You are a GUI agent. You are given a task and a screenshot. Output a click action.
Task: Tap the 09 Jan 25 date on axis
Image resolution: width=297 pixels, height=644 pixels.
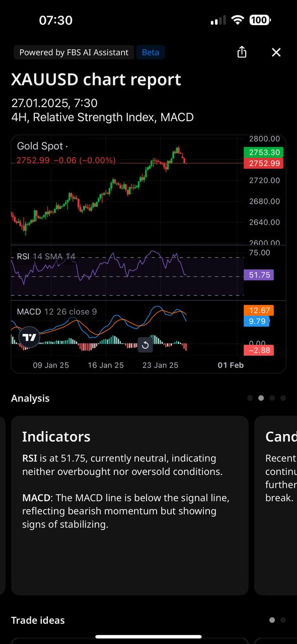51,365
